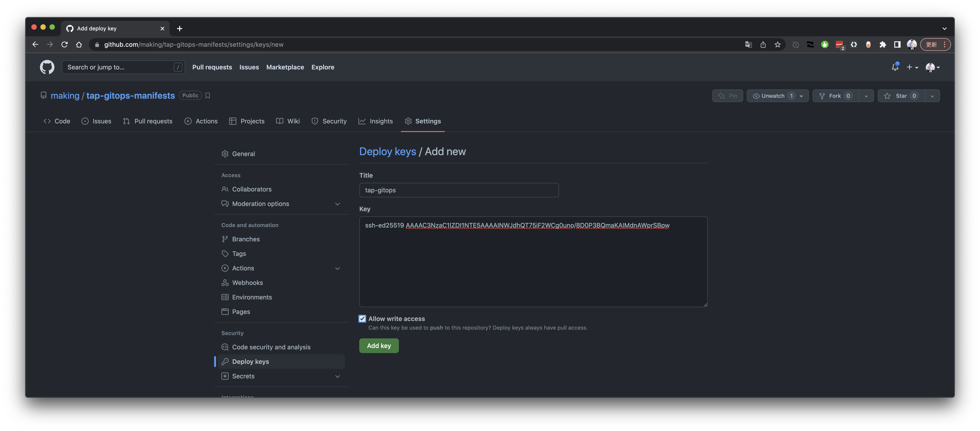Click the bookmark icon beside Public badge

(207, 96)
